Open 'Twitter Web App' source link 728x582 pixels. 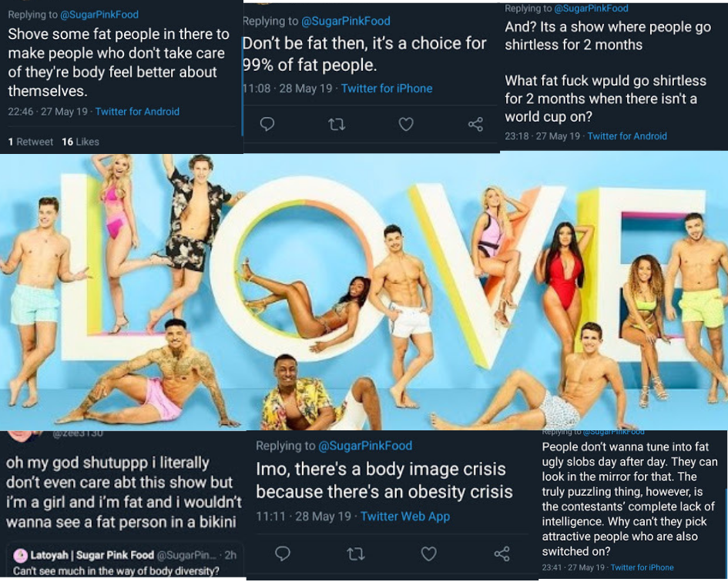[405, 516]
